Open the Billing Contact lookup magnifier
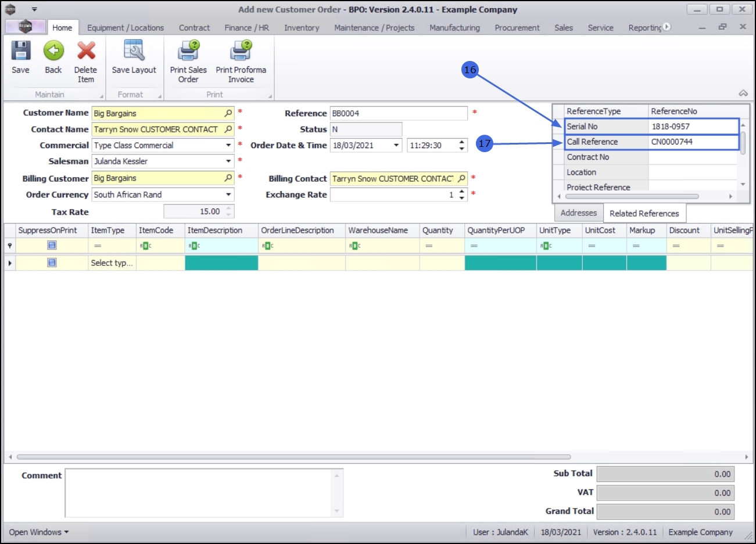The image size is (756, 544). point(462,178)
